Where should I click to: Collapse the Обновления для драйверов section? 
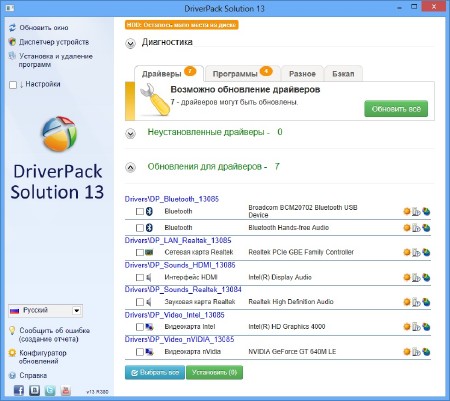(x=130, y=167)
